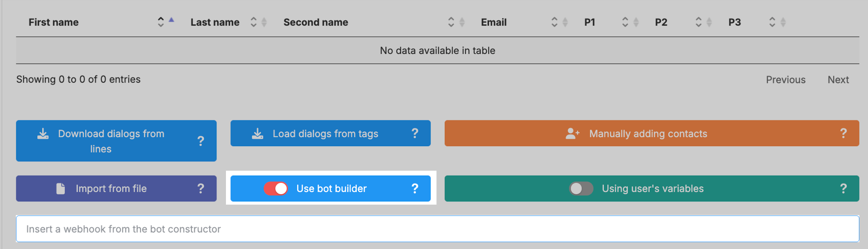The height and width of the screenshot is (249, 868).
Task: Open help for Download dialogs from lines
Action: [201, 141]
